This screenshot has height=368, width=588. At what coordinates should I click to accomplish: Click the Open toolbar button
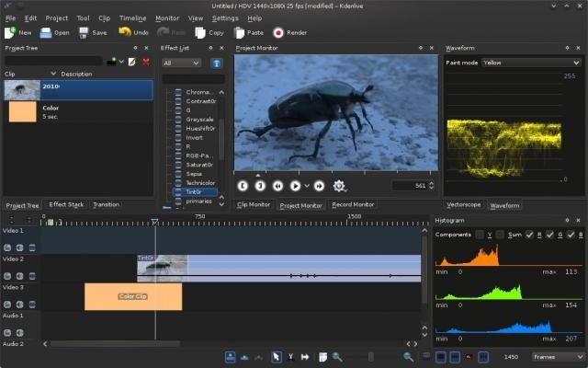pyautogui.click(x=54, y=33)
